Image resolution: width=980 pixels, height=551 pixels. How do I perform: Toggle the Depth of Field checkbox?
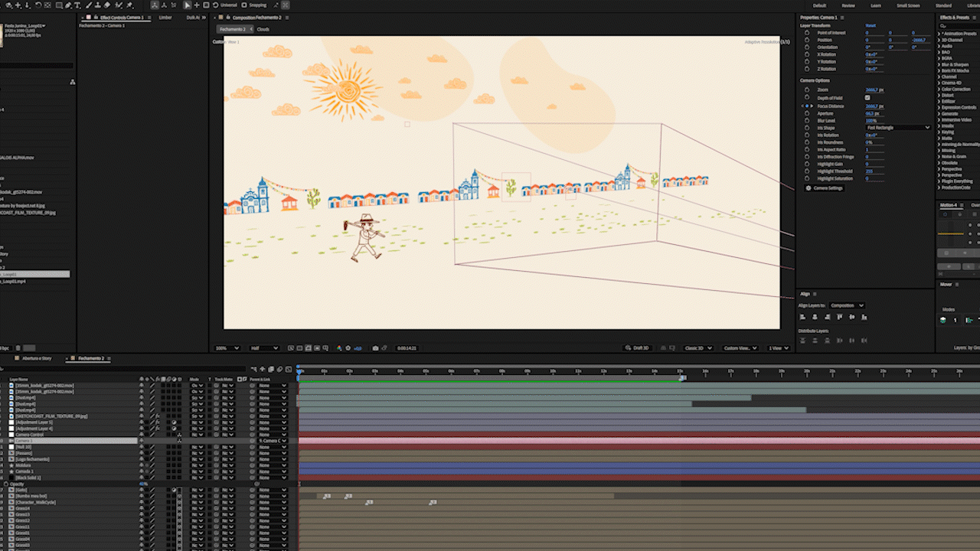click(x=867, y=98)
